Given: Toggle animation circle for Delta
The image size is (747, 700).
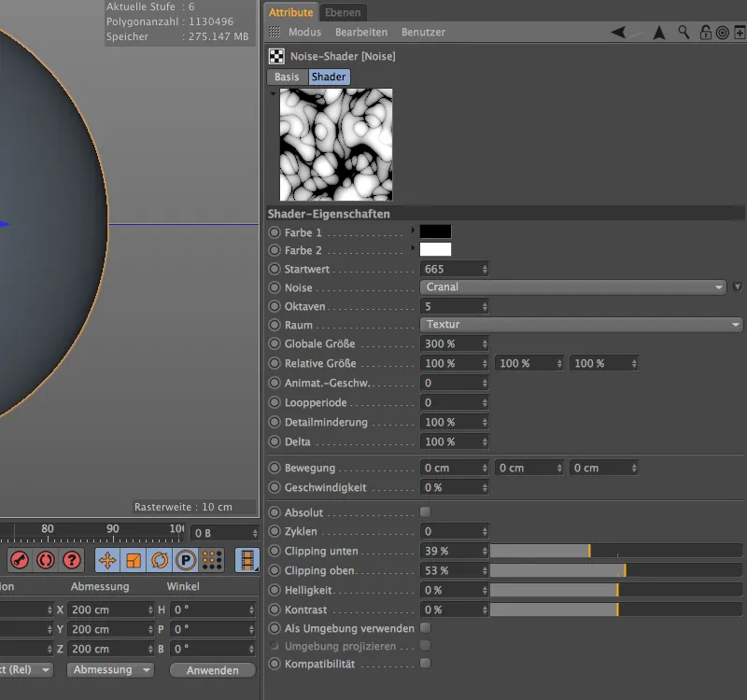Looking at the screenshot, I should (x=275, y=441).
